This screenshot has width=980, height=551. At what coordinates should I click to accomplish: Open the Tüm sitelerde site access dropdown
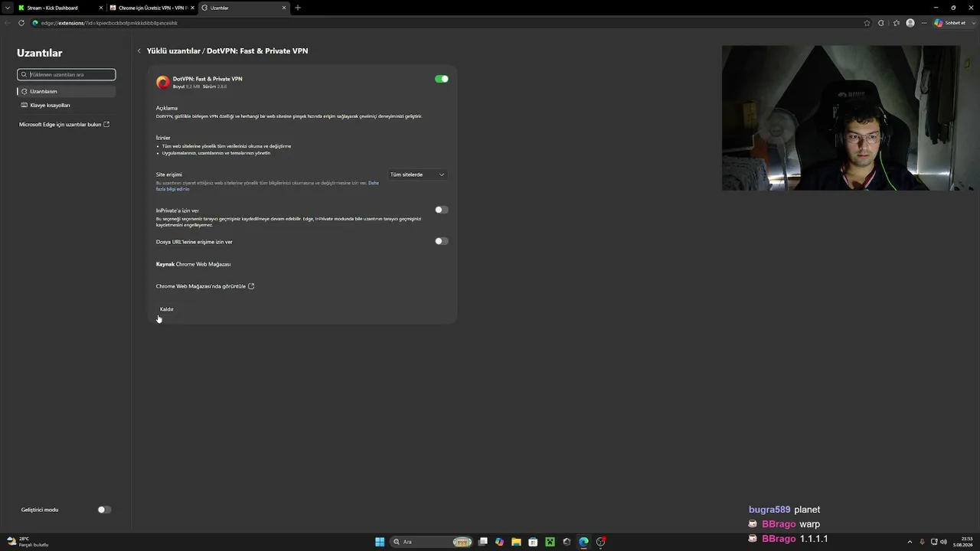[416, 174]
